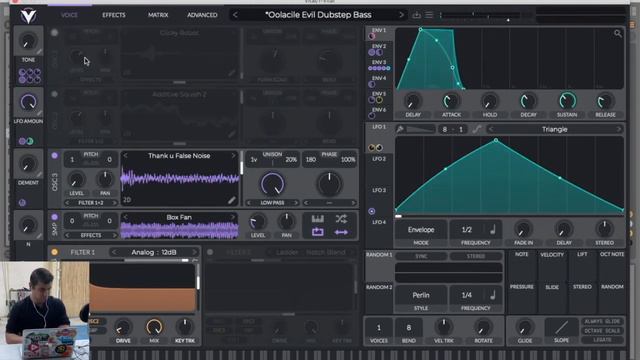
Task: Toggle the SMP sampler power button
Action: (55, 217)
